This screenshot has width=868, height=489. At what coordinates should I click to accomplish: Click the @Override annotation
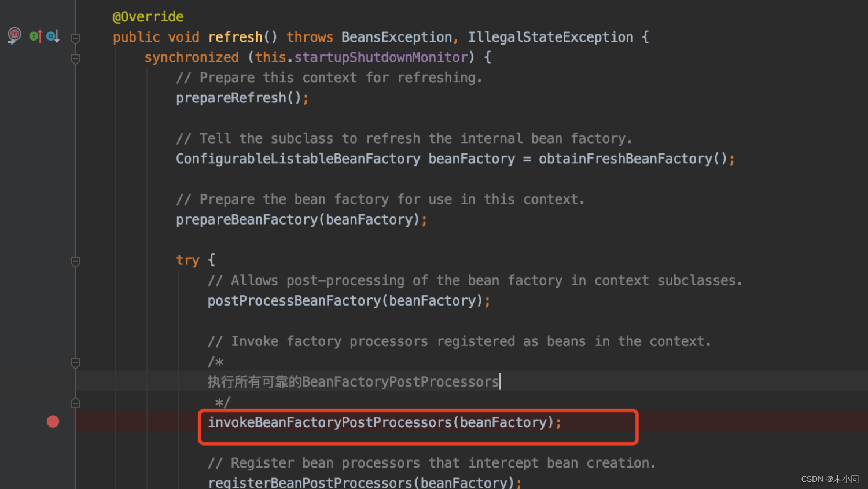(x=148, y=17)
